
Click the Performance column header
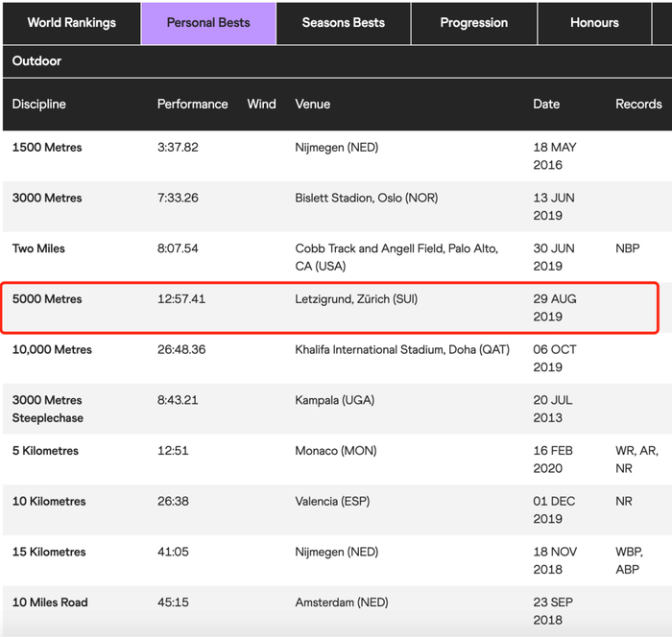[192, 104]
